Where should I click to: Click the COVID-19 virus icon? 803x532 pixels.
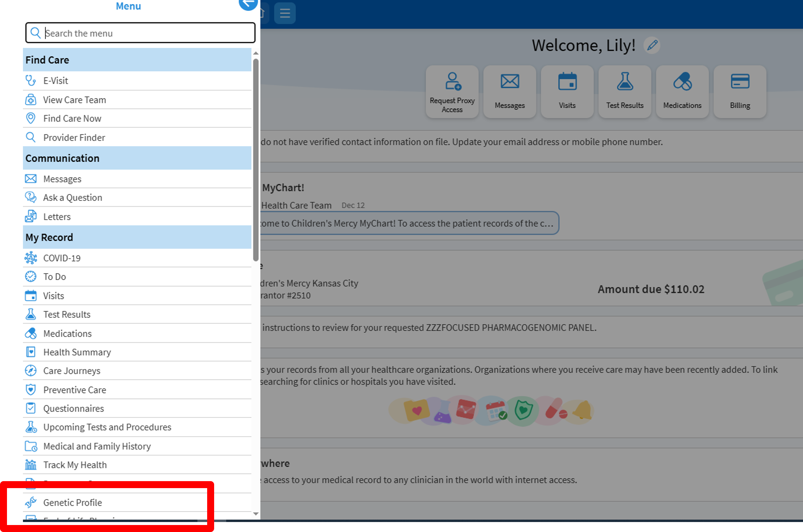click(x=31, y=258)
